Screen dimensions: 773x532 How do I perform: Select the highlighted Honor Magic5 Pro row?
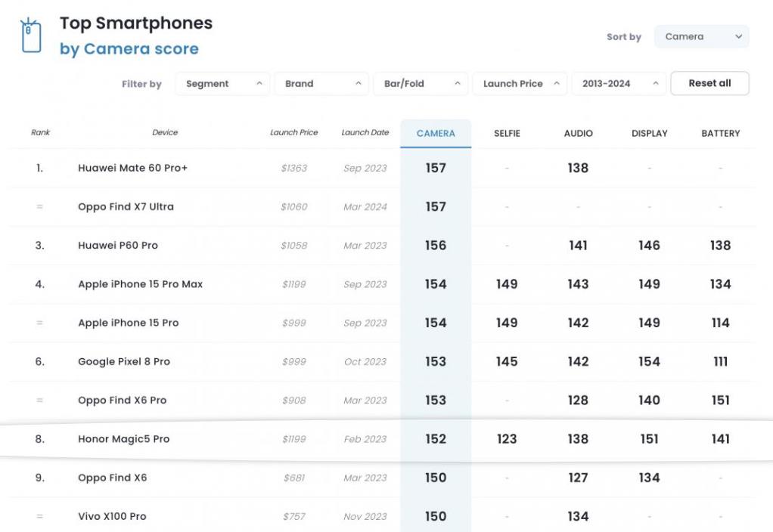click(x=123, y=439)
